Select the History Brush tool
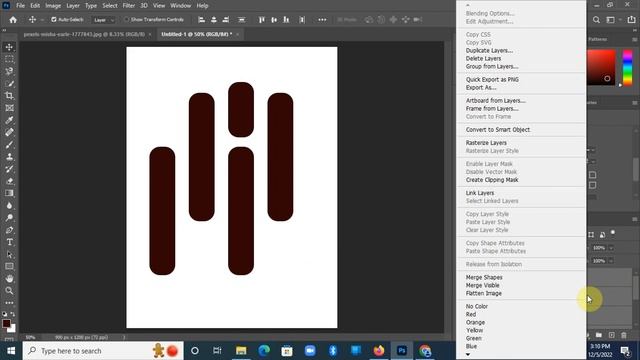 point(9,169)
